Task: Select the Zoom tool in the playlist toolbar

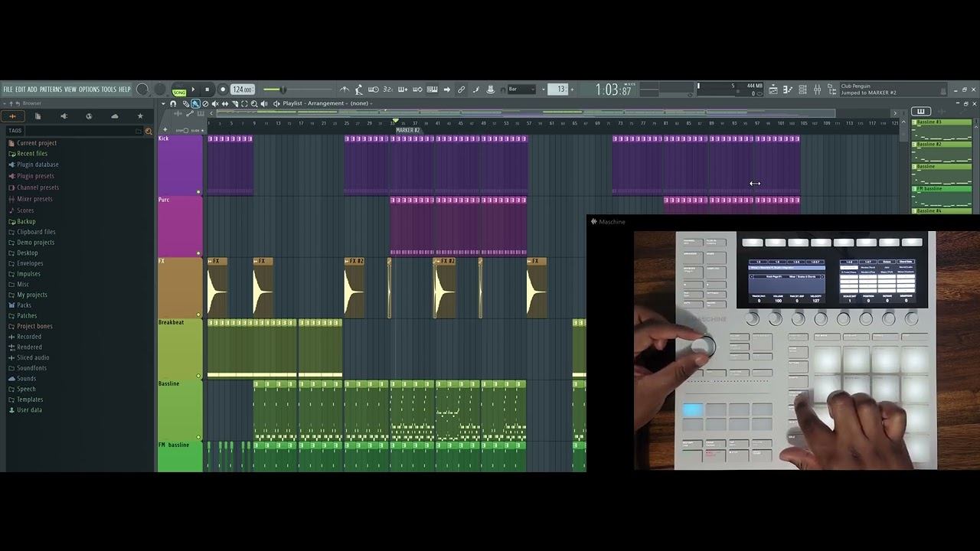Action: (x=254, y=103)
